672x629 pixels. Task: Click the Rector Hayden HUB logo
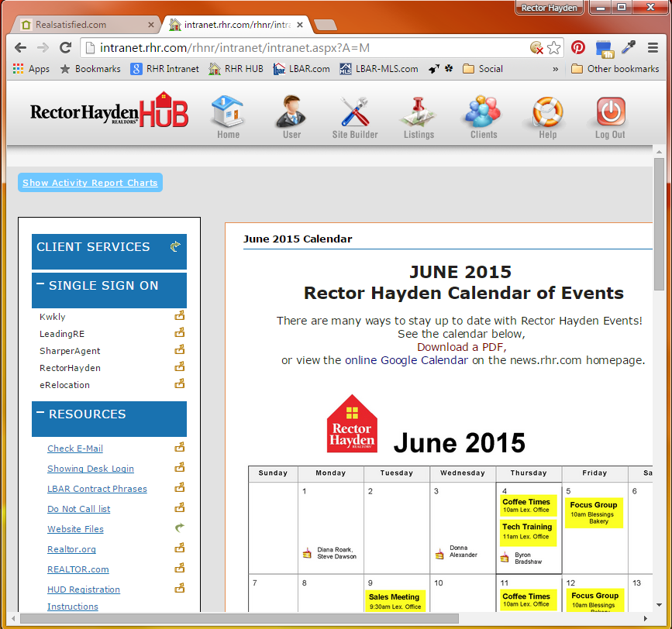tap(109, 111)
